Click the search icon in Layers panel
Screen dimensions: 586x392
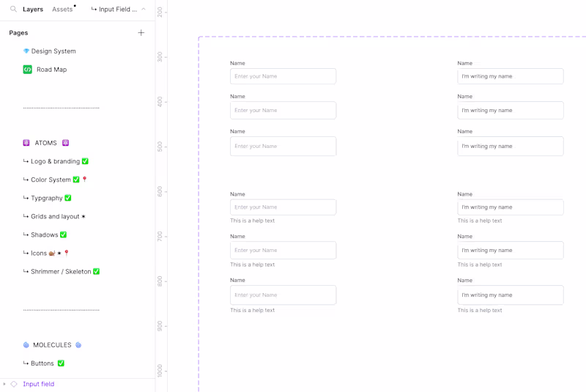click(13, 9)
